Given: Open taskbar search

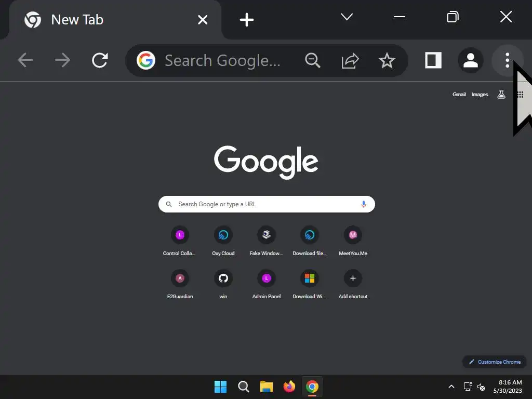Looking at the screenshot, I should [x=243, y=387].
